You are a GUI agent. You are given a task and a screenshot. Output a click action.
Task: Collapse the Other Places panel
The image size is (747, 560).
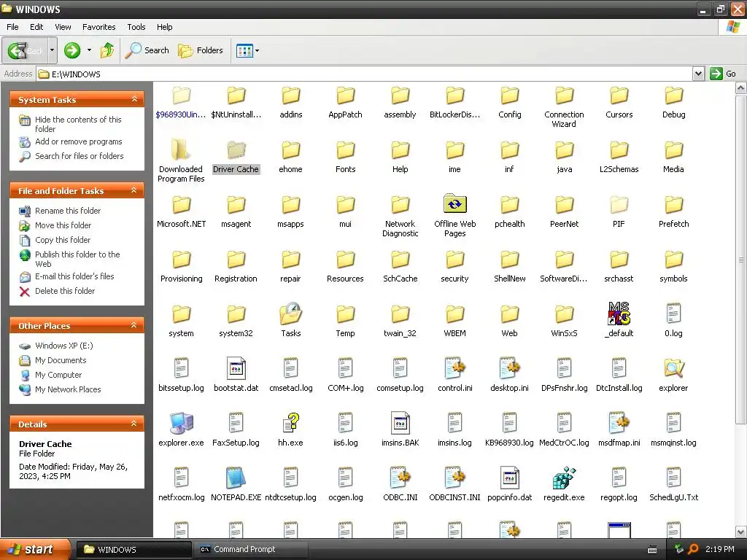(x=134, y=325)
